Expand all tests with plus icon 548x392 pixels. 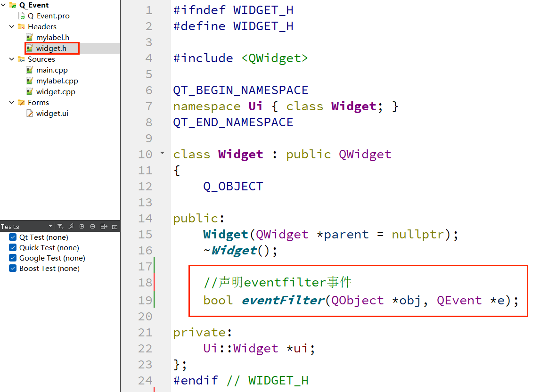point(82,227)
